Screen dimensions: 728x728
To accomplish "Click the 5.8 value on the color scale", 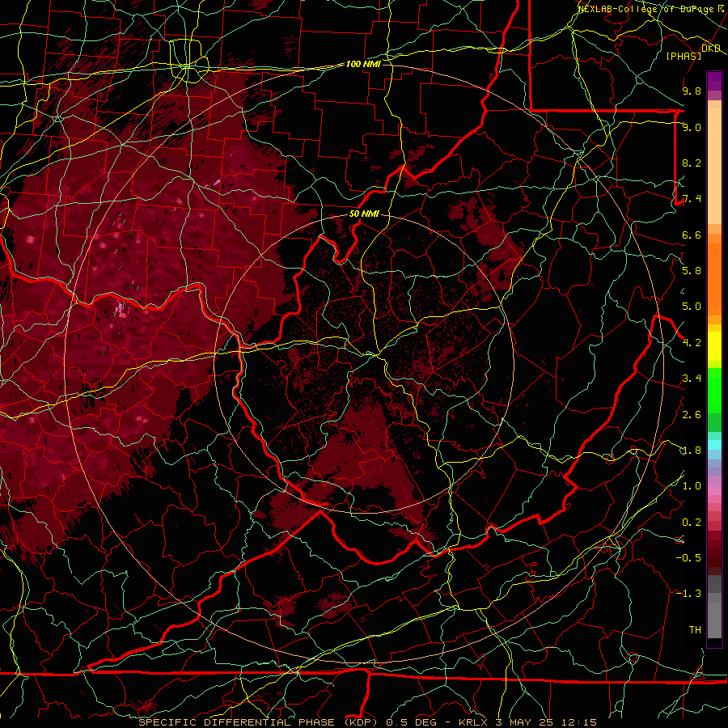I will [692, 271].
